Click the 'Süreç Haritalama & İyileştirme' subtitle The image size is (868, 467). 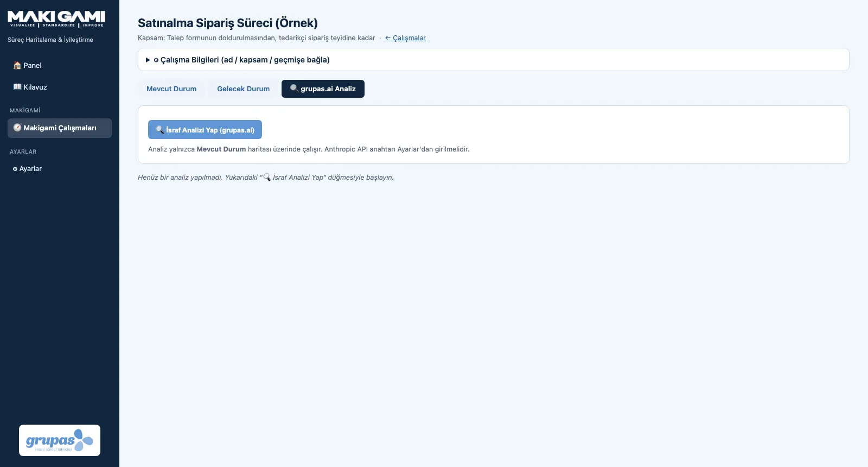pyautogui.click(x=50, y=40)
